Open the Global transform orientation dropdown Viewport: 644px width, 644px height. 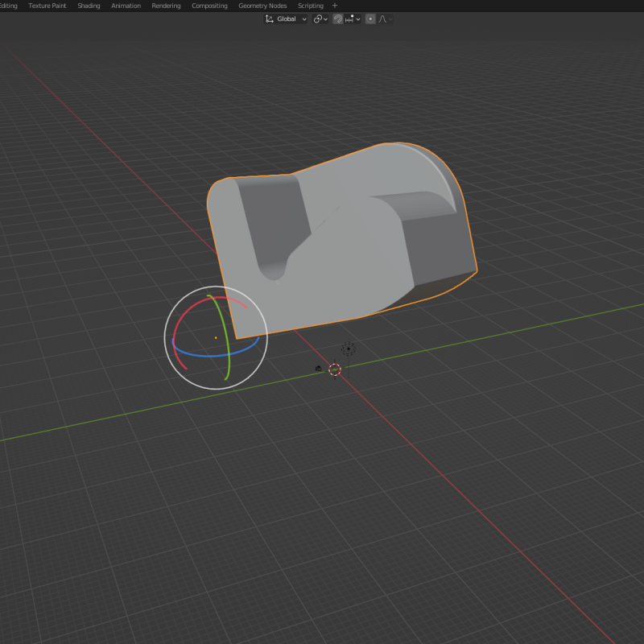click(x=286, y=19)
